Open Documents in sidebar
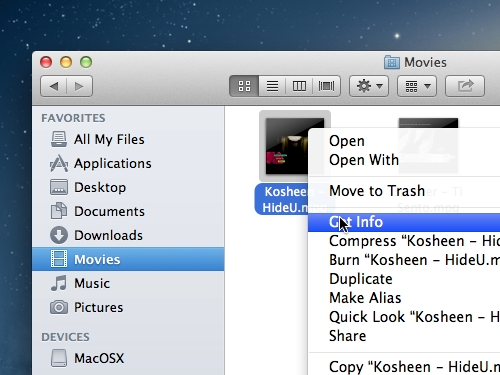The height and width of the screenshot is (375, 500). pyautogui.click(x=128, y=211)
